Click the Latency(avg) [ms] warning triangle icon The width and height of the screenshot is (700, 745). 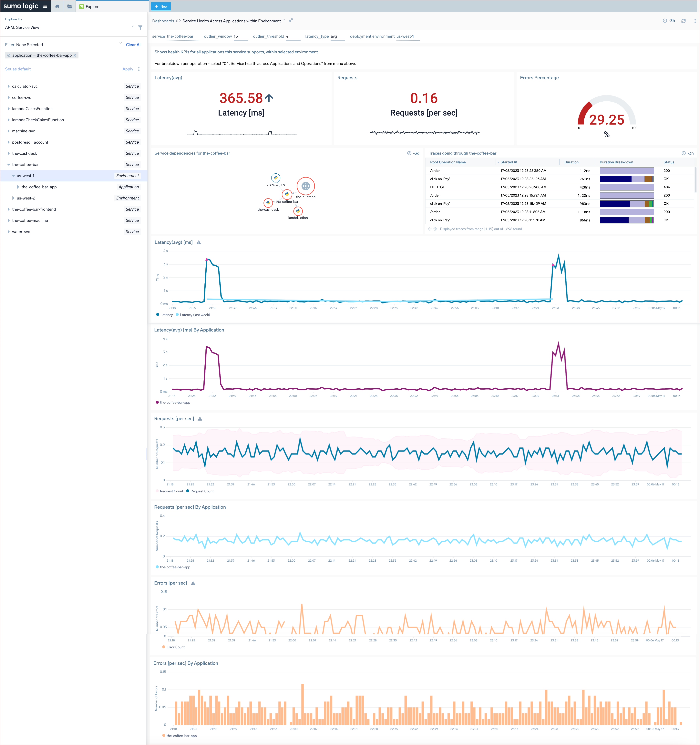(x=199, y=242)
